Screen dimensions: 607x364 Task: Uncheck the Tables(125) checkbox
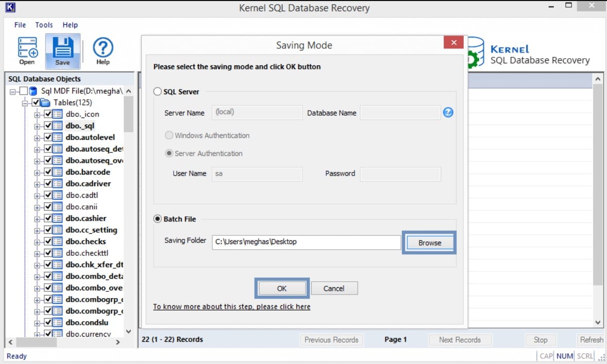[x=36, y=102]
